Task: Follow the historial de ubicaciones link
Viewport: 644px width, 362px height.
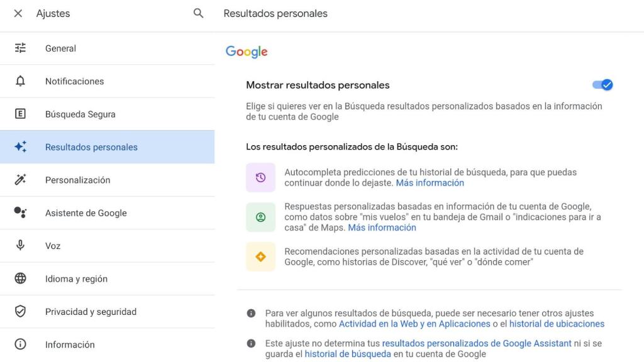Action: 557,324
